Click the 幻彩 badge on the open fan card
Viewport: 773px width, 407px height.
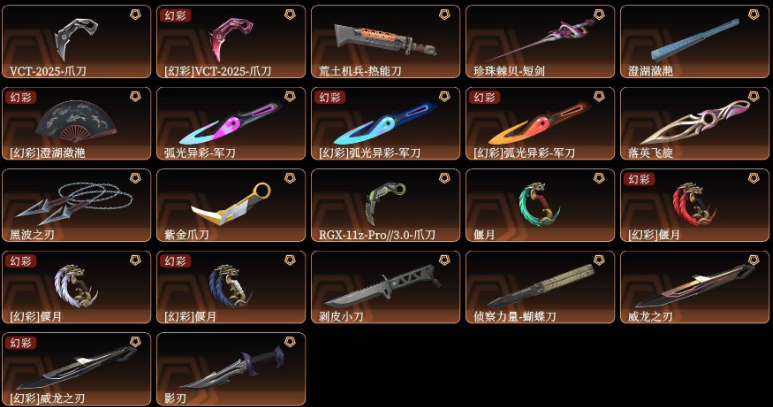(21, 98)
